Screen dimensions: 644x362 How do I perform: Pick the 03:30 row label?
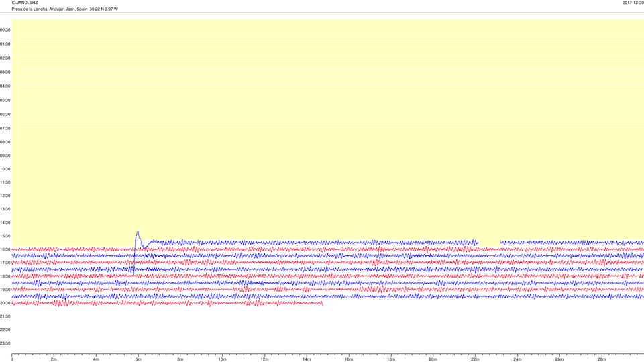(x=5, y=72)
